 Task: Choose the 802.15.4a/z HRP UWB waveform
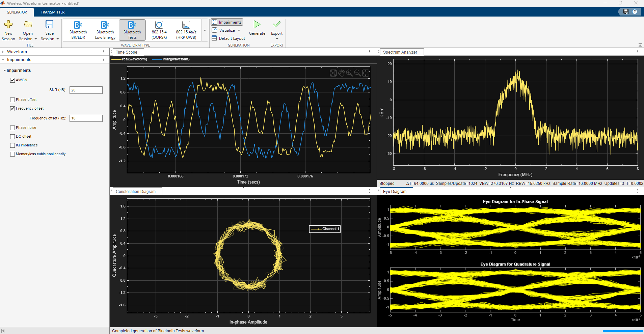186,30
